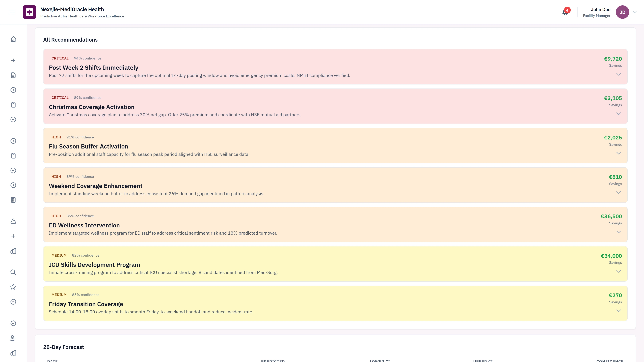Click the document icon in sidebar

13,75
